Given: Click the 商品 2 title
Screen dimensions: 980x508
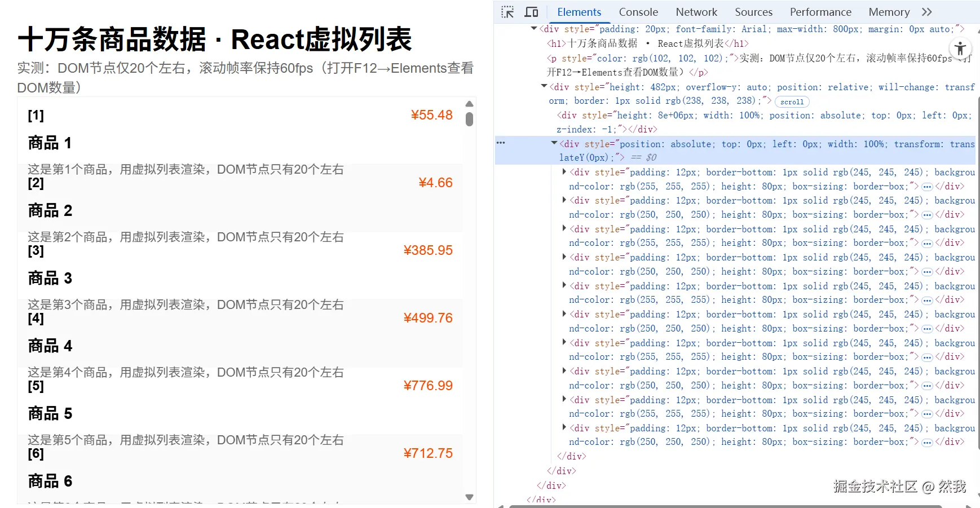Looking at the screenshot, I should point(50,211).
